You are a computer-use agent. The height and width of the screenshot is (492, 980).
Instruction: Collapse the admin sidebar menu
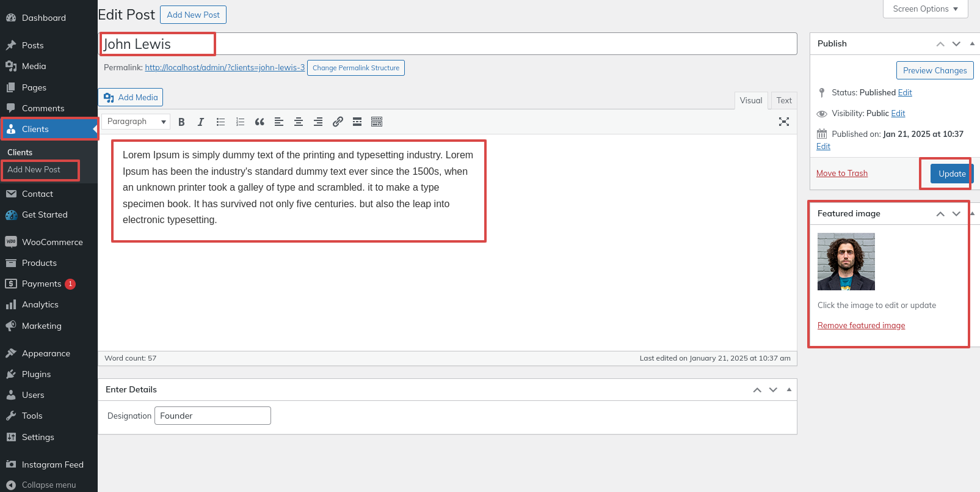(49, 485)
